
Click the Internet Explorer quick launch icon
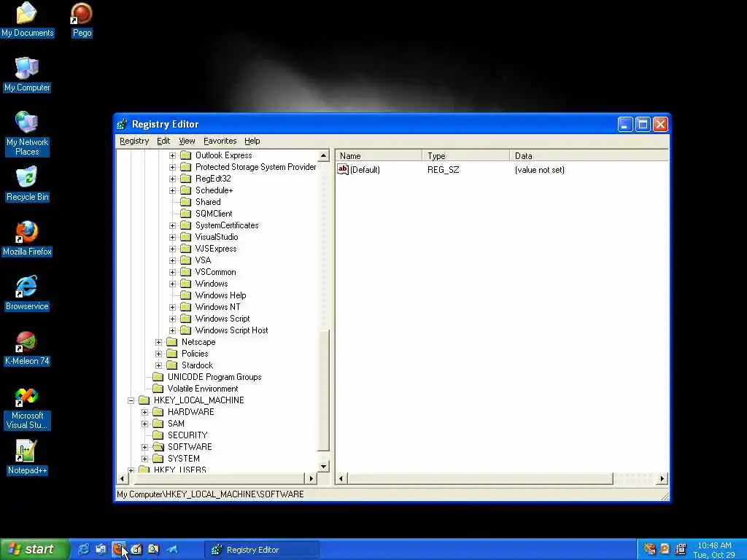(83, 549)
